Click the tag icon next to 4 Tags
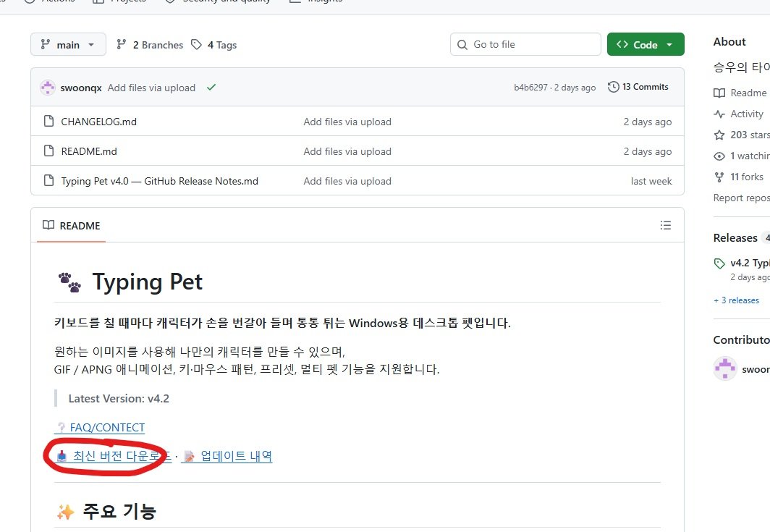Image resolution: width=770 pixels, height=532 pixels. pyautogui.click(x=196, y=45)
